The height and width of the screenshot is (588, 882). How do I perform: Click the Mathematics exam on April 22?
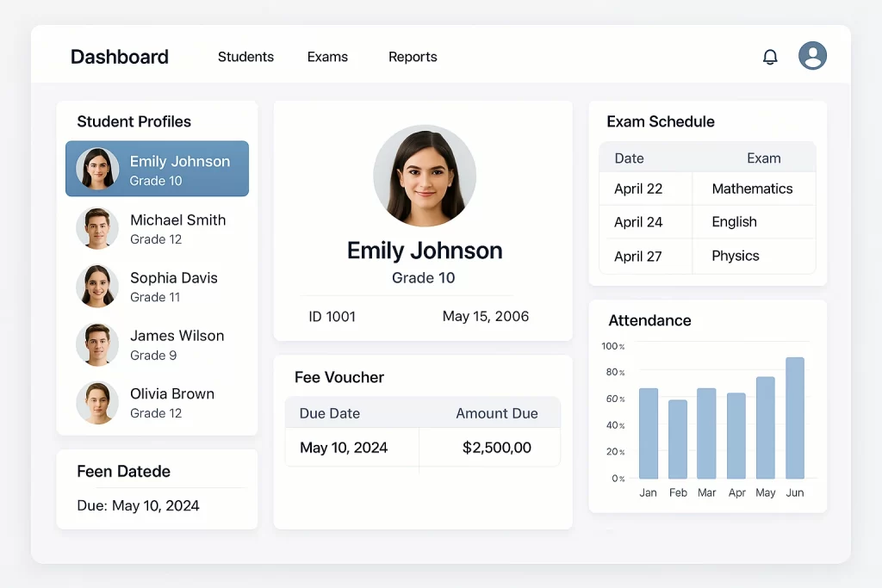[x=754, y=189]
